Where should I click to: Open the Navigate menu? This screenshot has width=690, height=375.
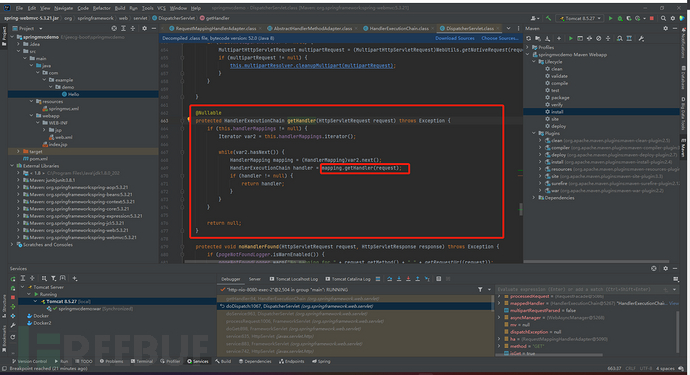point(64,8)
